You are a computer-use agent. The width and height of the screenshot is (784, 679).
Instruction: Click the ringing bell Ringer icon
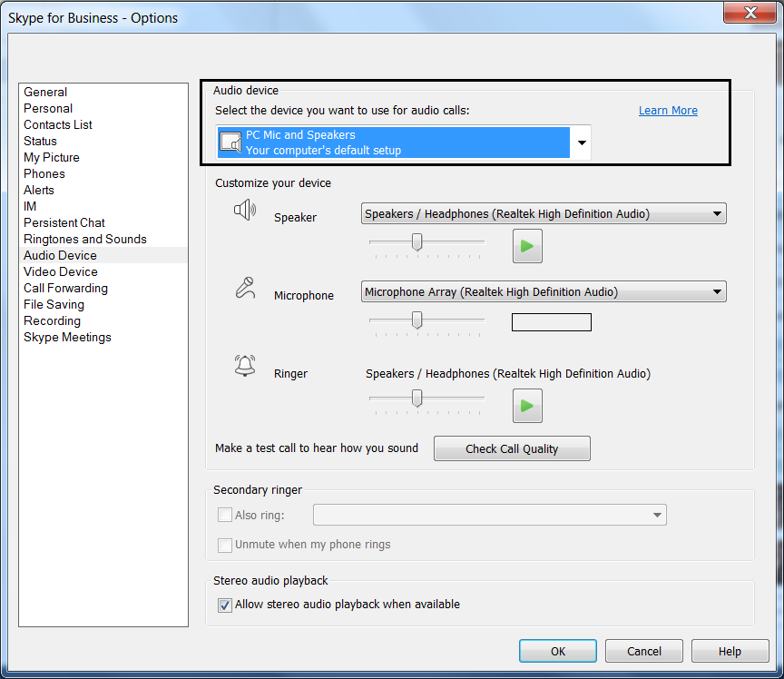[245, 366]
